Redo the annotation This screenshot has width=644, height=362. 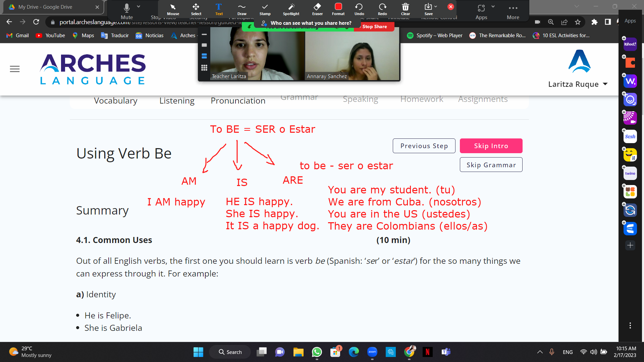point(382,9)
